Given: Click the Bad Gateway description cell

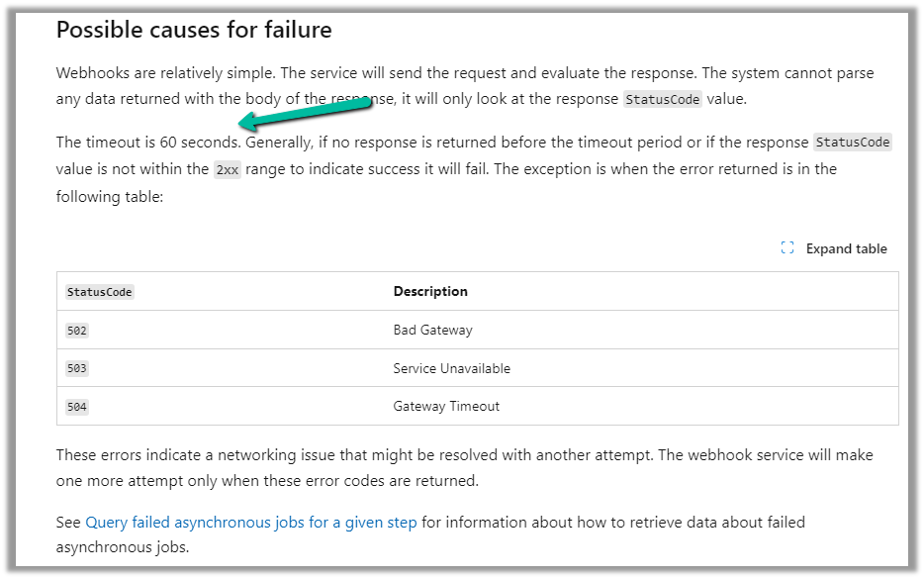Looking at the screenshot, I should pyautogui.click(x=432, y=330).
